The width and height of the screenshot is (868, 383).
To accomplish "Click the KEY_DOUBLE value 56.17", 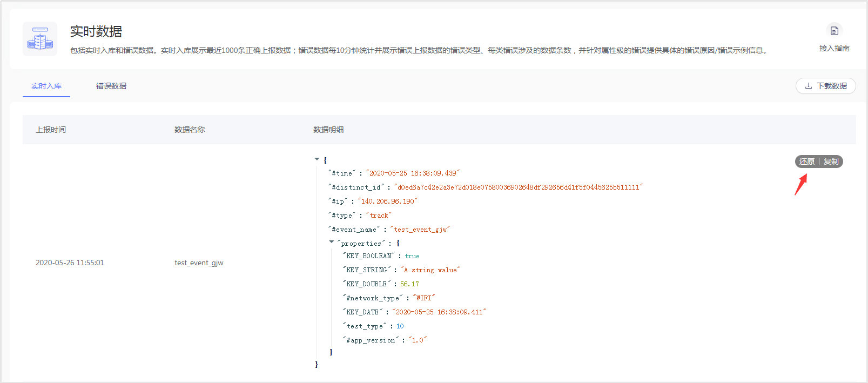I will click(x=409, y=284).
